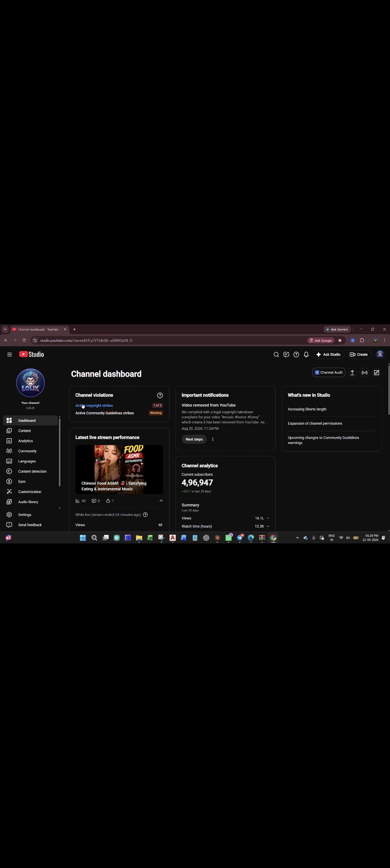Reload the page in the browser
Viewport: 390px width, 868px height.
pos(24,340)
